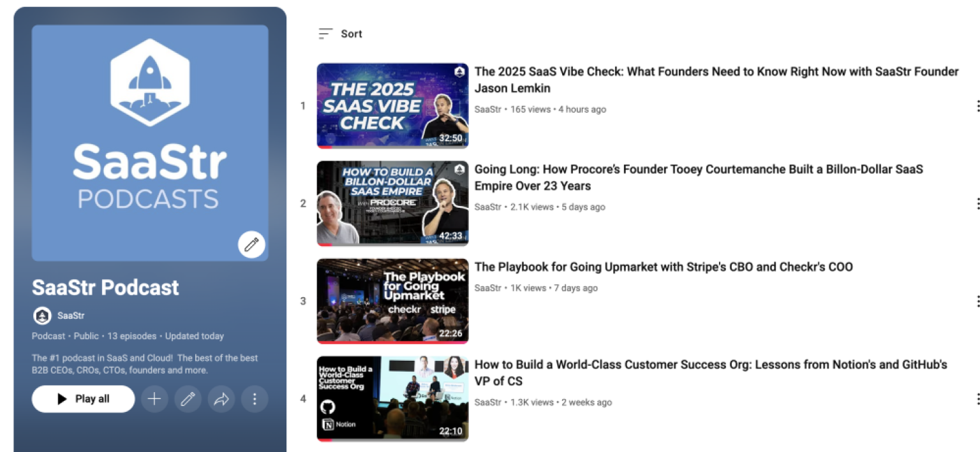This screenshot has width=980, height=452.
Task: Click the 22:26 duration badge
Action: [x=450, y=333]
